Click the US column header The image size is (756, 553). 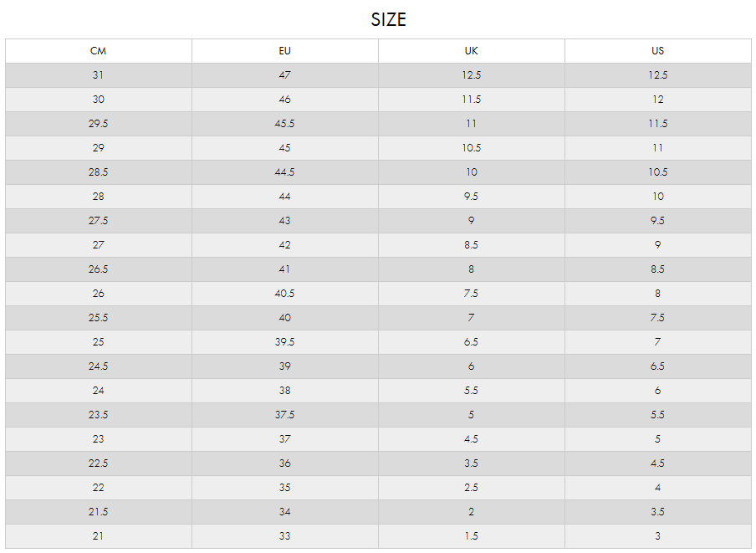(658, 51)
